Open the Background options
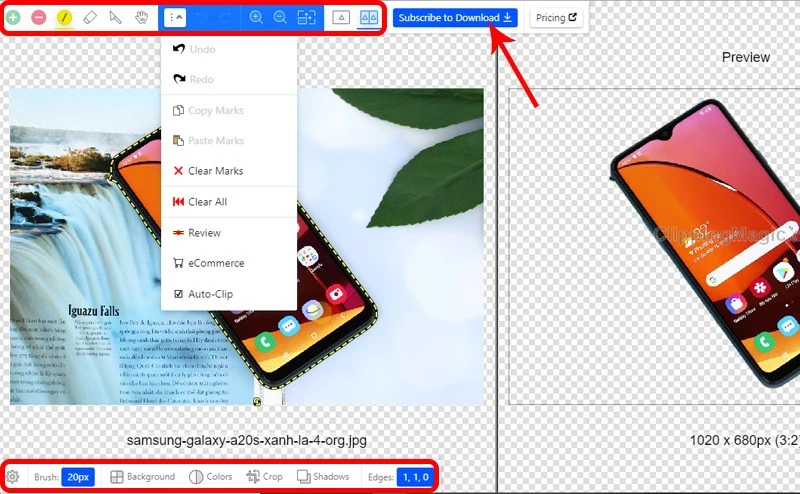Image resolution: width=800 pixels, height=494 pixels. (x=143, y=477)
